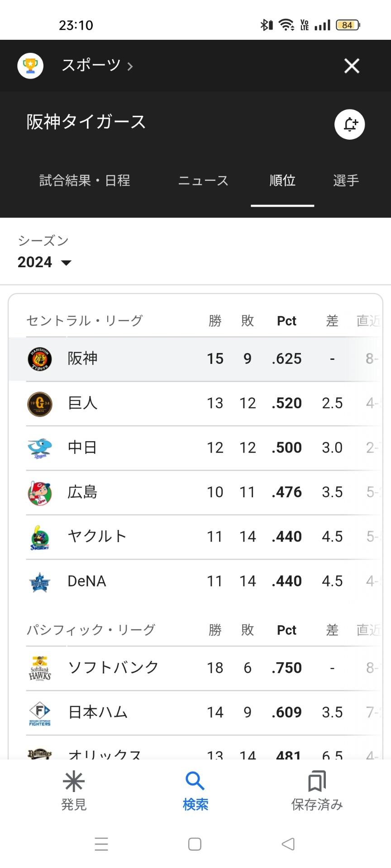
Task: Tap the Chunichi Dragons logo beside 中日
Action: pos(40,448)
